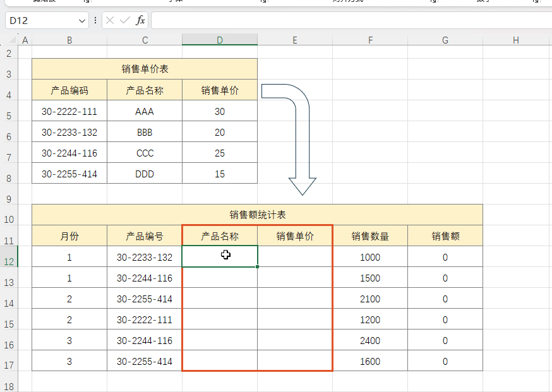This screenshot has height=392, width=552.
Task: Click empty 销售单价 cell in row 12
Action: 295,257
